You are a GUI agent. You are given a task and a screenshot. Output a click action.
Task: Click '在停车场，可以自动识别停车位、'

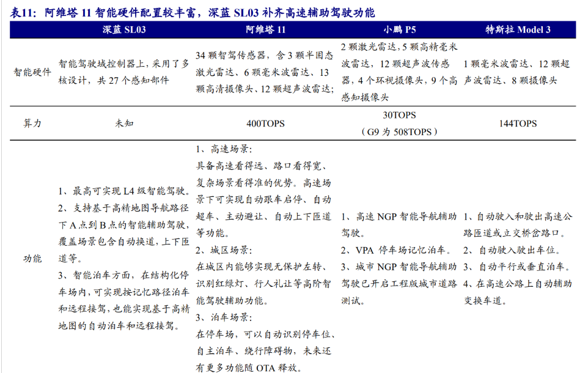[x=265, y=334]
